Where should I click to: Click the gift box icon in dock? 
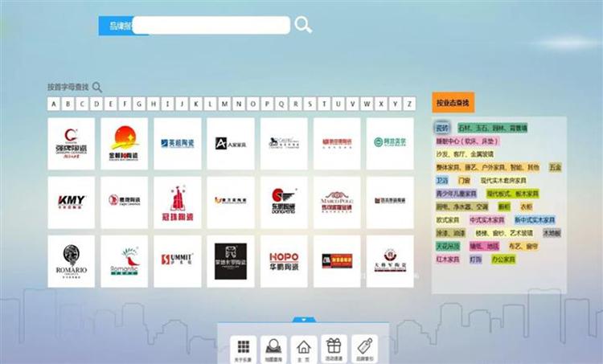pyautogui.click(x=334, y=348)
